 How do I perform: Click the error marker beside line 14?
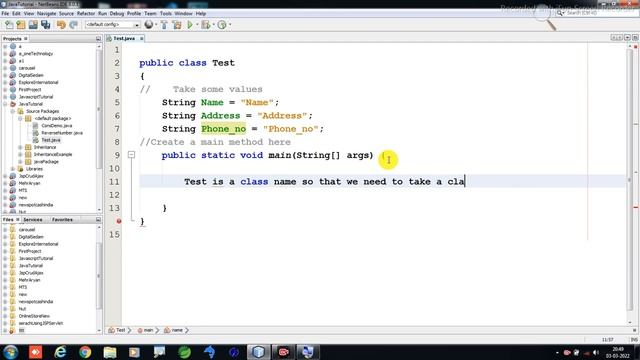click(x=119, y=221)
